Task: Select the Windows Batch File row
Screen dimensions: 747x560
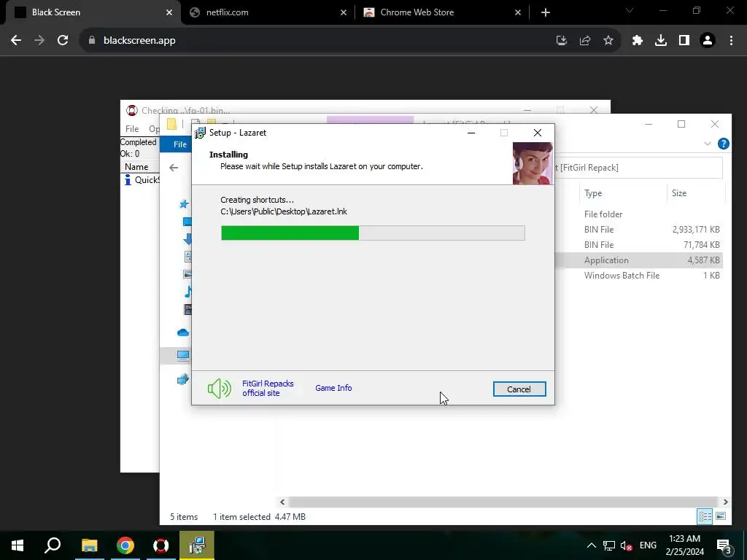Action: pyautogui.click(x=638, y=275)
